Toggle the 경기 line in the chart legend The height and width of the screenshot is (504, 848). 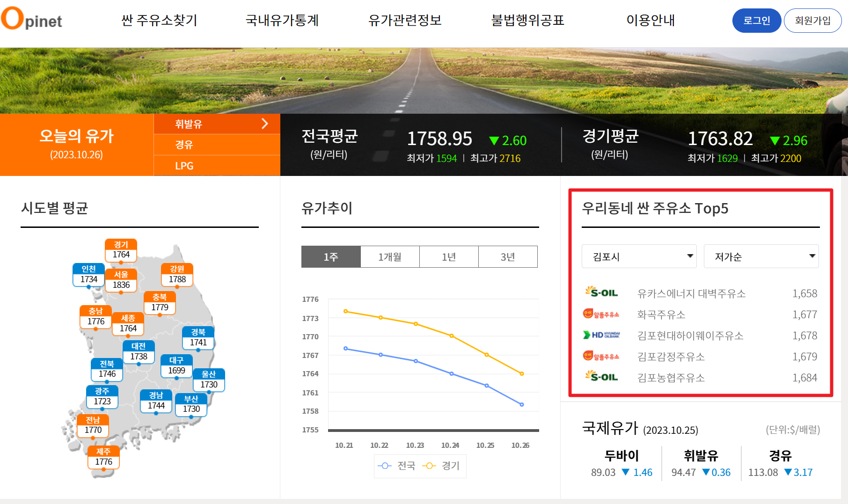[x=442, y=466]
